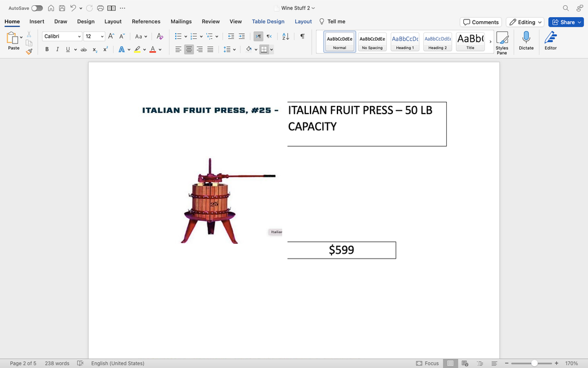Open the font name dropdown Calibri

[x=62, y=37]
